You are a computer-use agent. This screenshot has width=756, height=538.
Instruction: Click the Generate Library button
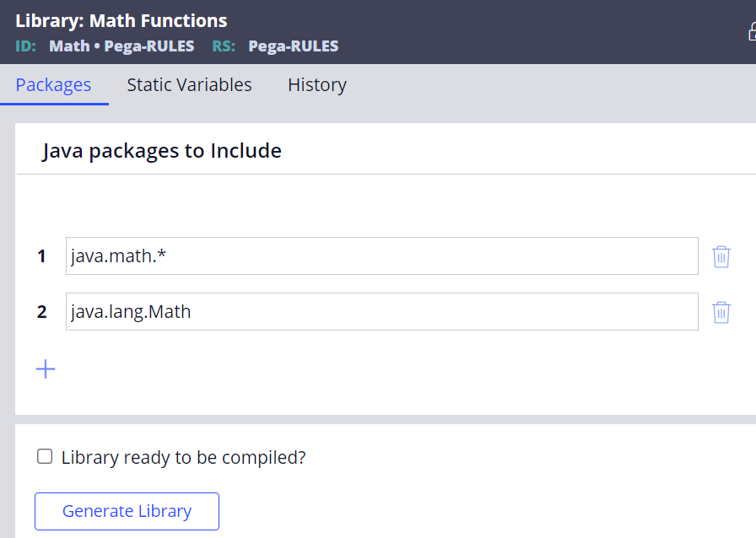pyautogui.click(x=127, y=512)
